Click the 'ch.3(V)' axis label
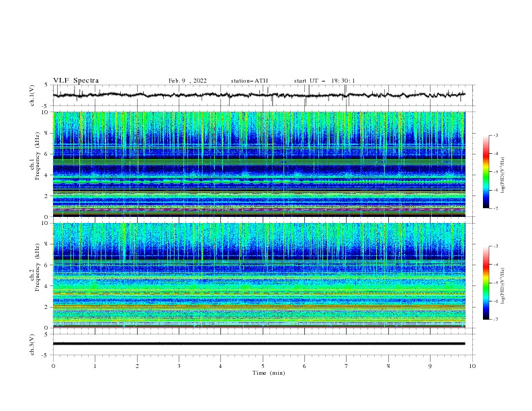 (x=32, y=345)
